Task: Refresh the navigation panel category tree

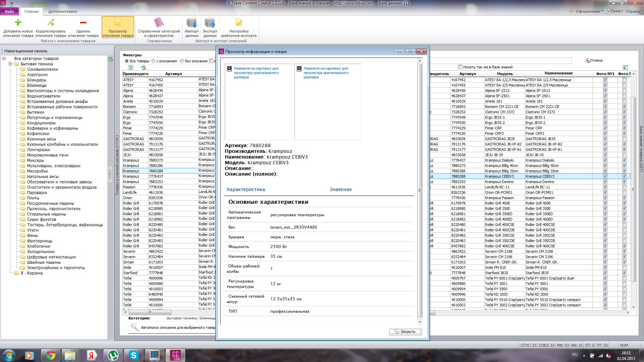Action: pyautogui.click(x=110, y=59)
